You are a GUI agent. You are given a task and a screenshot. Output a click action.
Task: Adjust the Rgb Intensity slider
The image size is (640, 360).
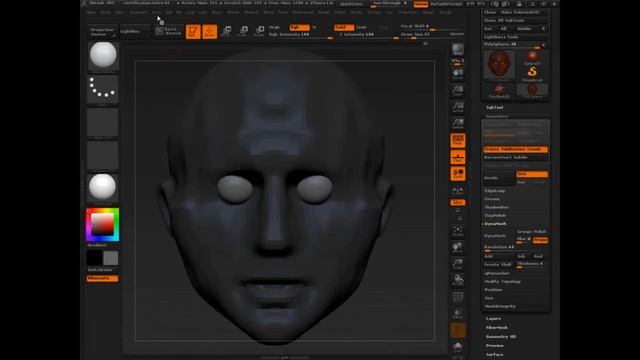(x=300, y=35)
